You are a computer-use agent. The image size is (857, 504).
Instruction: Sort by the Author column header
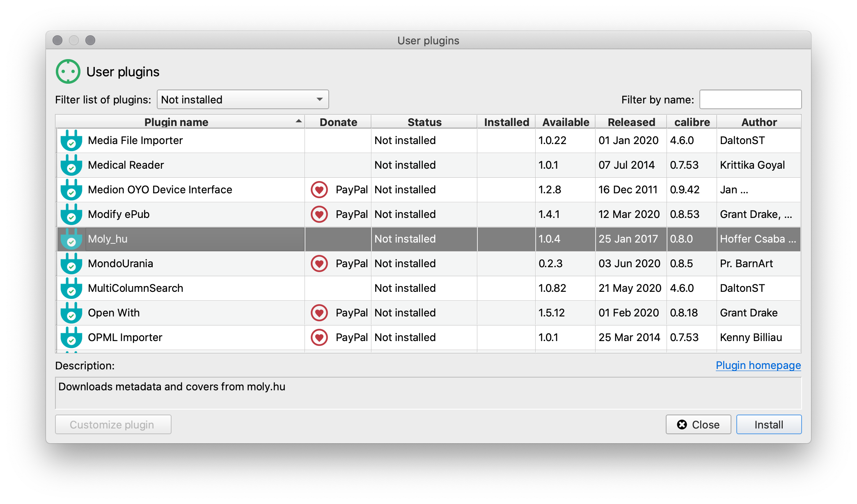(758, 122)
